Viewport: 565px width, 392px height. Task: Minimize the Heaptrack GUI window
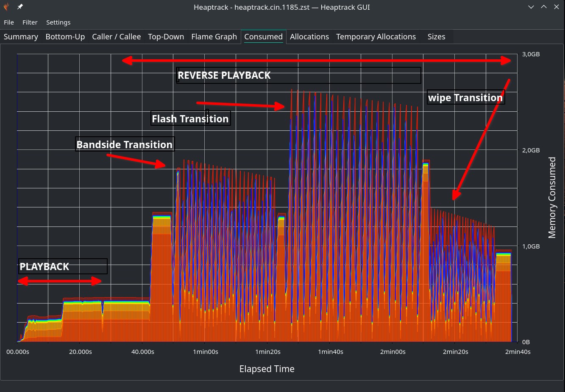coord(531,7)
